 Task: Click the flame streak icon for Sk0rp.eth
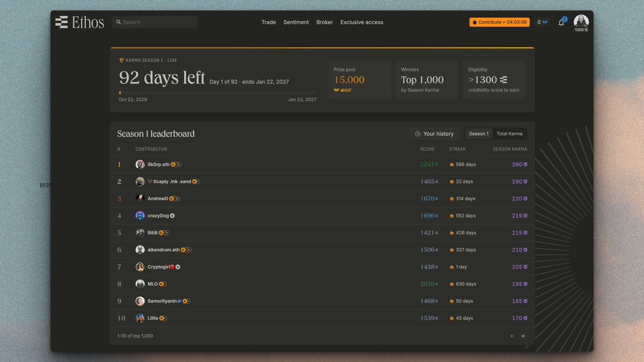[452, 165]
